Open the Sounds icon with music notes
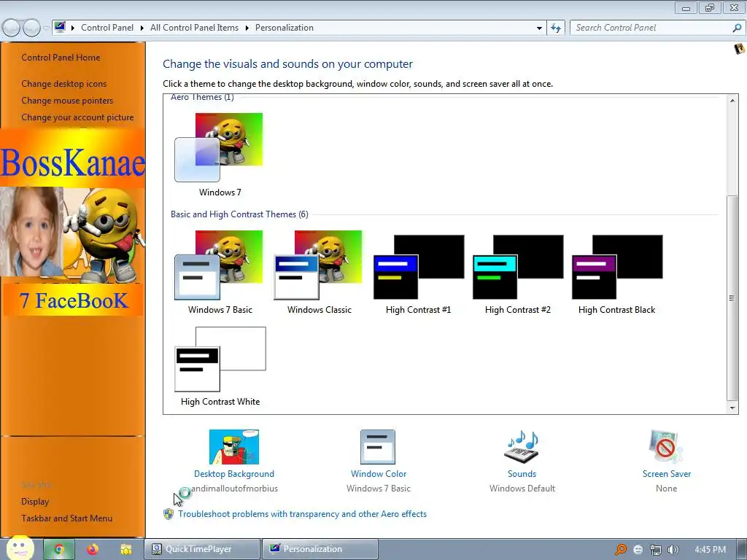 click(x=522, y=447)
